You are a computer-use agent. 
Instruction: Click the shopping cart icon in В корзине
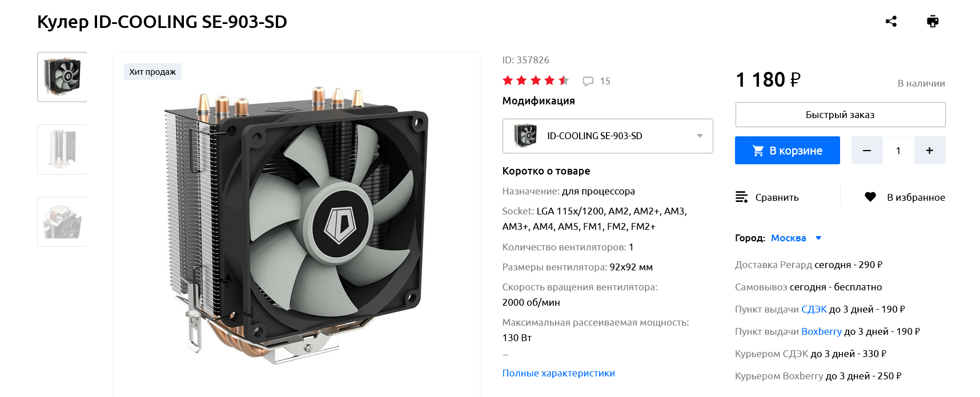tap(758, 151)
